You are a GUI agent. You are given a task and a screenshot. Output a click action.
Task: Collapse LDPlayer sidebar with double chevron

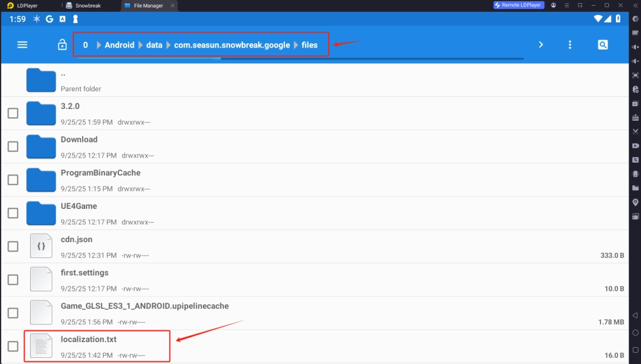click(x=635, y=5)
